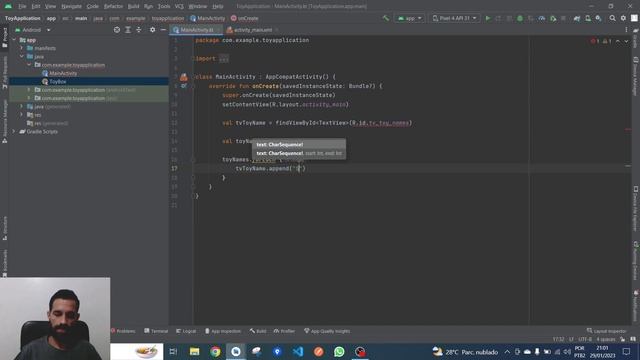
Task: Expand the manifests folder
Action: (x=22, y=48)
